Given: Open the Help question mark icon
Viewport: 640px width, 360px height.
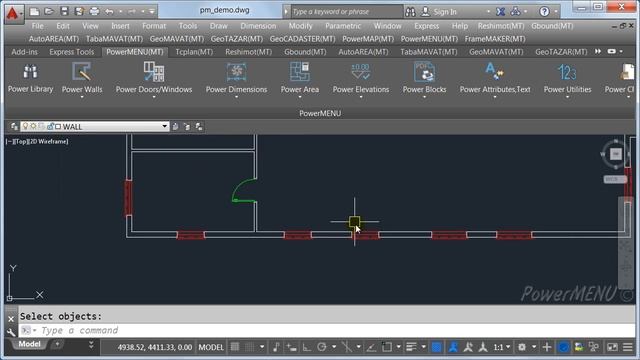Looking at the screenshot, I should (544, 12).
